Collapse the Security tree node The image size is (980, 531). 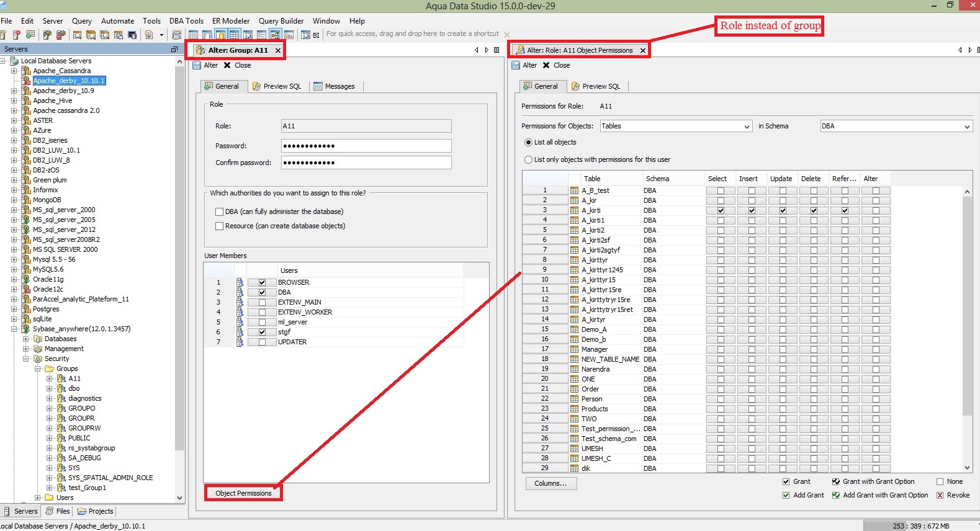click(x=26, y=359)
